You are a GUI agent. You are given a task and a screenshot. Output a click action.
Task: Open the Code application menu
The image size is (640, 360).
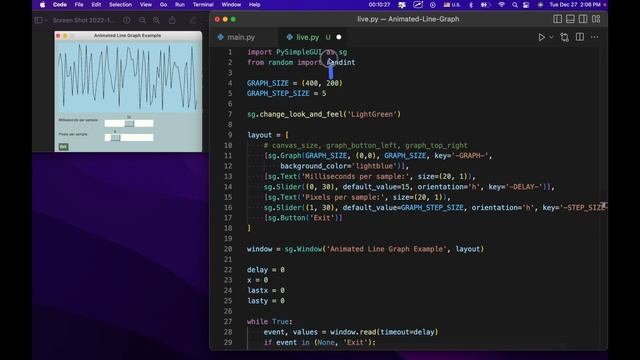(60, 5)
